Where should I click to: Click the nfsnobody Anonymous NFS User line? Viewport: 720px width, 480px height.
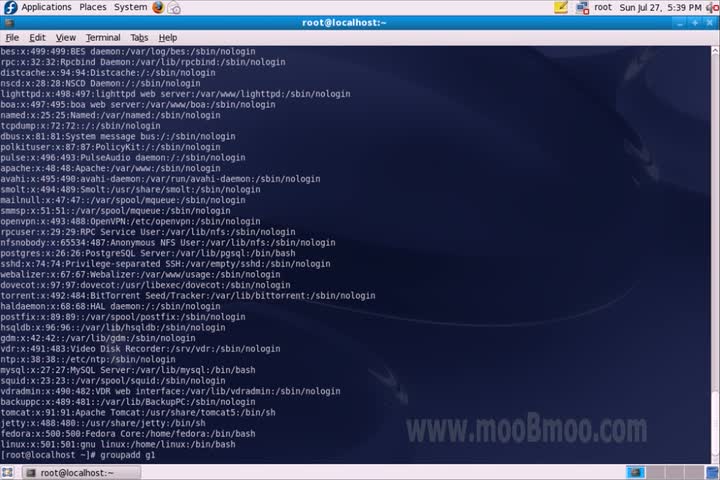168,243
